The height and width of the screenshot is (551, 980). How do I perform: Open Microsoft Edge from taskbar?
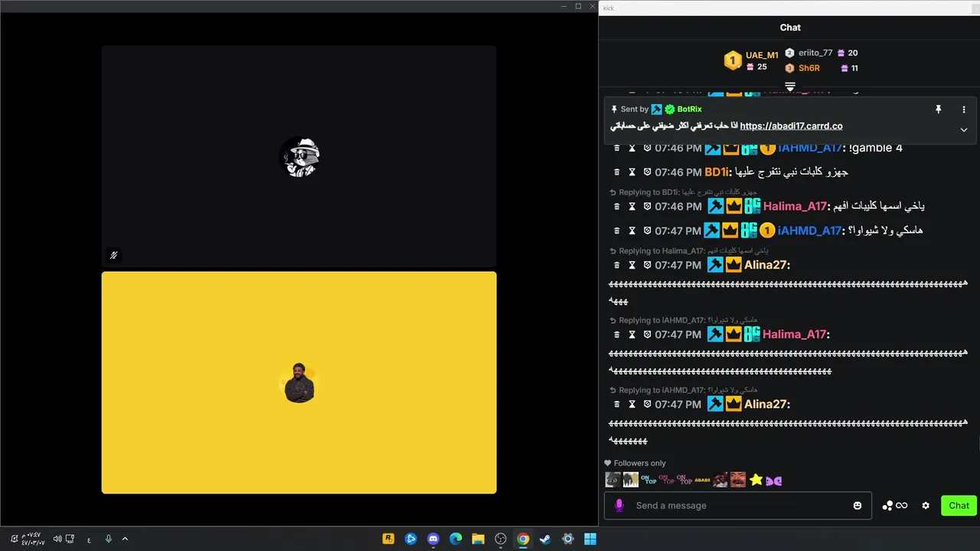(456, 539)
